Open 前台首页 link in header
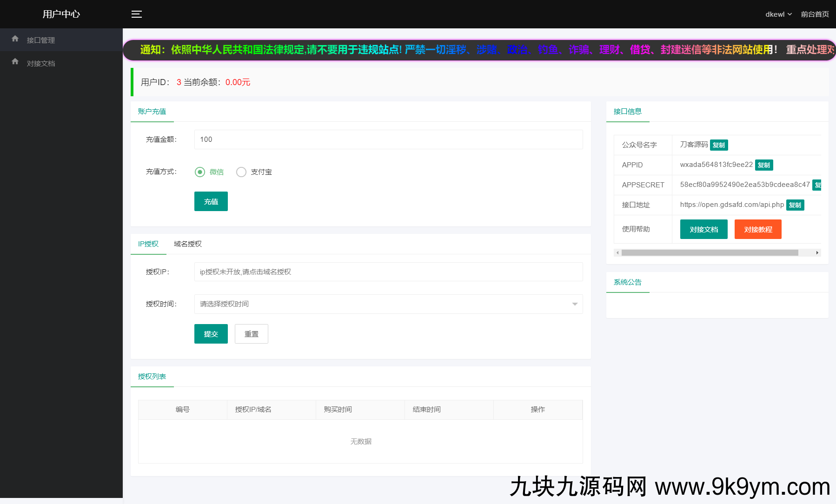 [814, 14]
